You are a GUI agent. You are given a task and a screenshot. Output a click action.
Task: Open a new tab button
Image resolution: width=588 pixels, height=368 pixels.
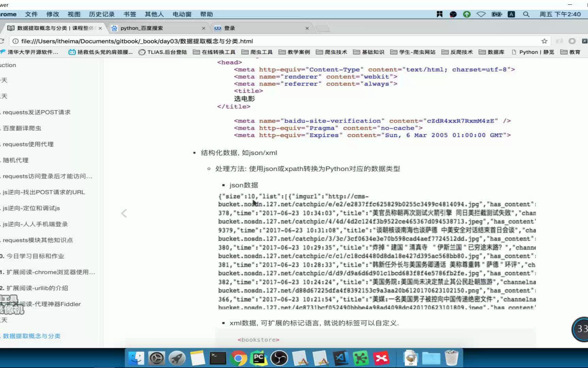(x=323, y=29)
